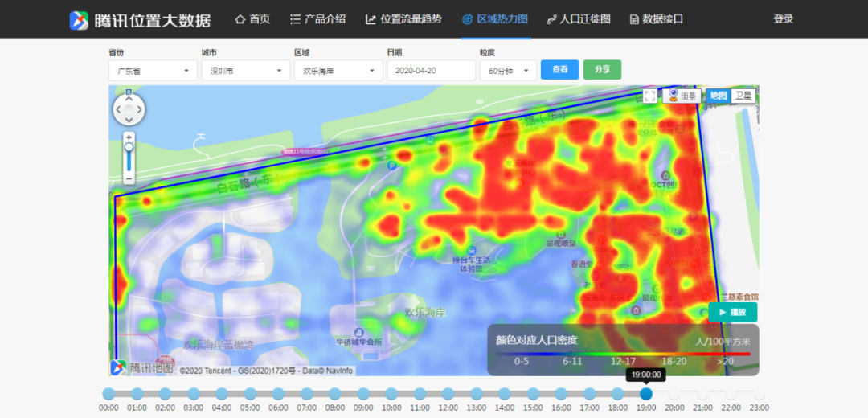Click the parking P icon on map
The height and width of the screenshot is (418, 868).
point(392,165)
